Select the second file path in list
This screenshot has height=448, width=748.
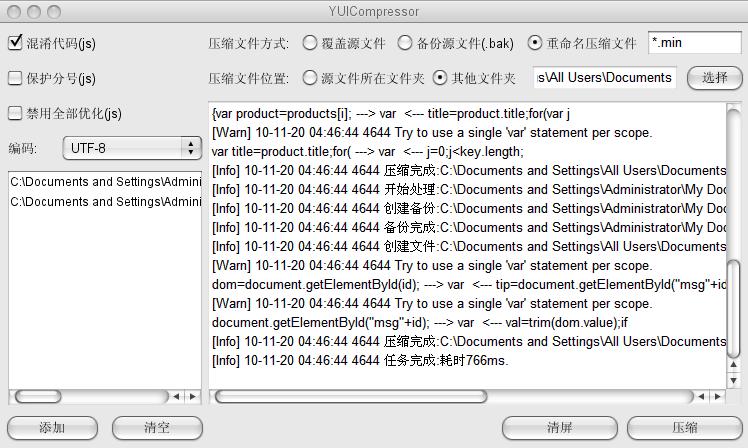pos(105,202)
